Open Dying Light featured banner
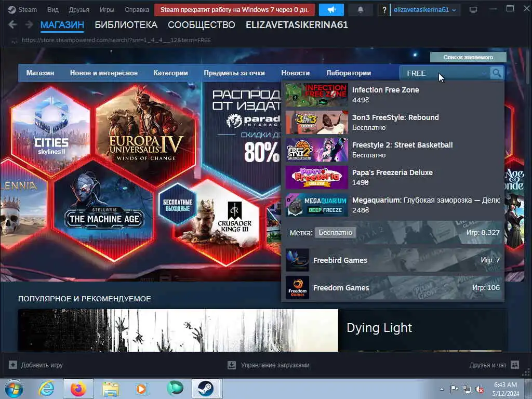Image resolution: width=532 pixels, height=399 pixels. (263, 330)
